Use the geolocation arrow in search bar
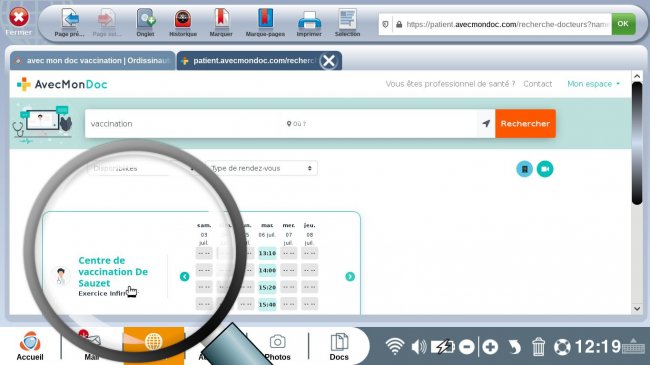 [486, 124]
